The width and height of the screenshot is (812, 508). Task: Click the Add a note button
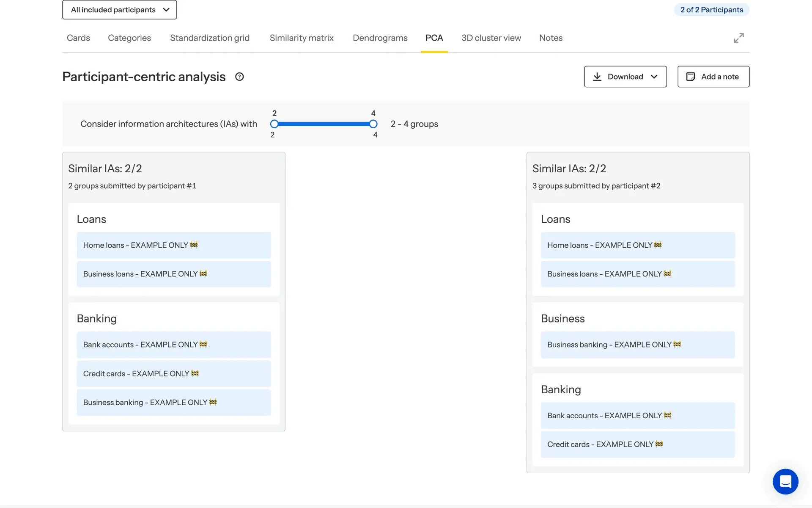point(713,77)
